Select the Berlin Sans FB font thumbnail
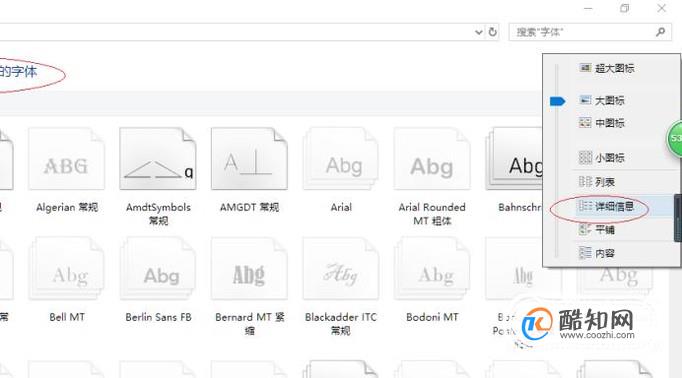The width and height of the screenshot is (682, 378). pos(158,268)
